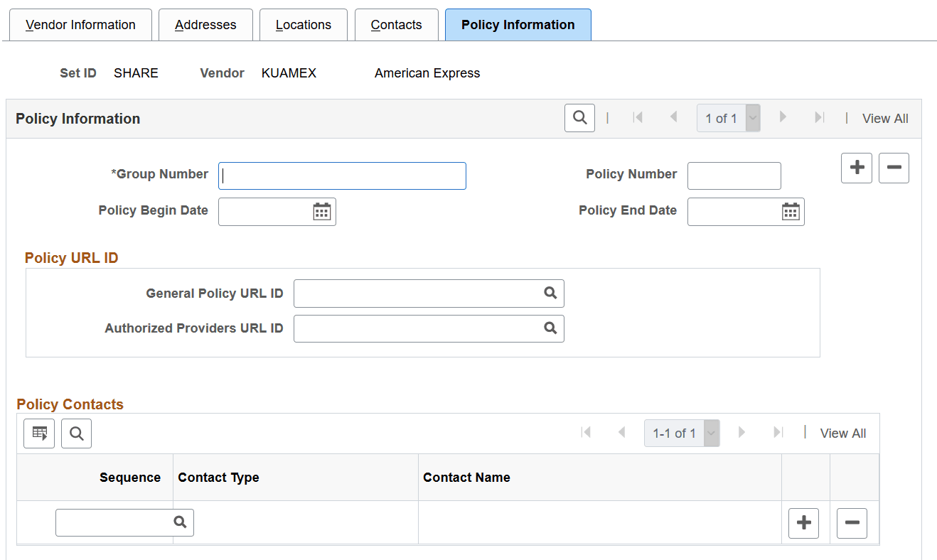
Task: Open the Policy Information search dialog icon
Action: [579, 117]
